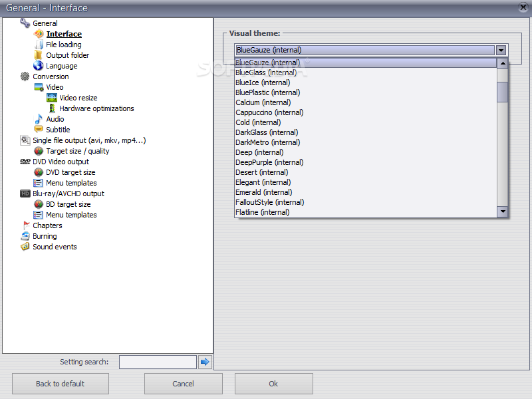The height and width of the screenshot is (399, 532).
Task: Click the Conversion gear icon
Action: point(25,76)
